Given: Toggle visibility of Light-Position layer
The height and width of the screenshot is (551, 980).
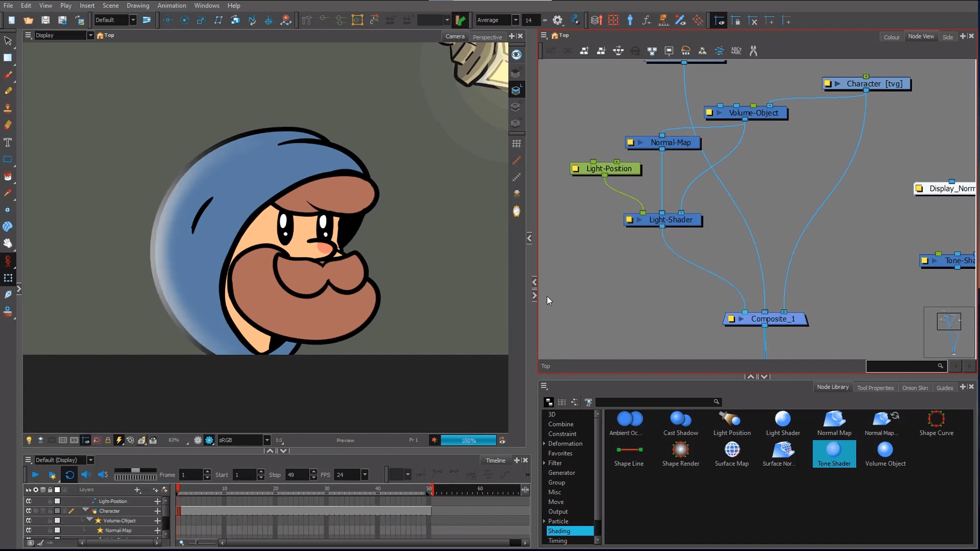Looking at the screenshot, I should coord(29,501).
